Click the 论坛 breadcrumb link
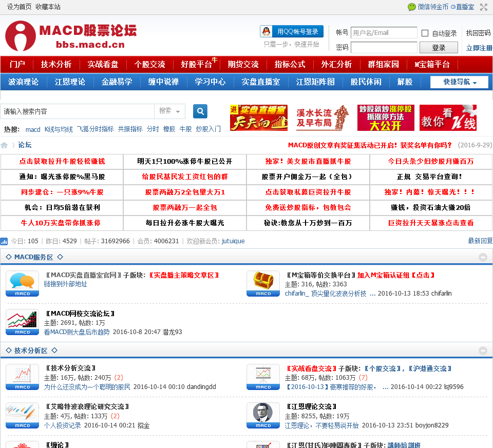Viewport: 493px width, 448px height. click(x=25, y=145)
